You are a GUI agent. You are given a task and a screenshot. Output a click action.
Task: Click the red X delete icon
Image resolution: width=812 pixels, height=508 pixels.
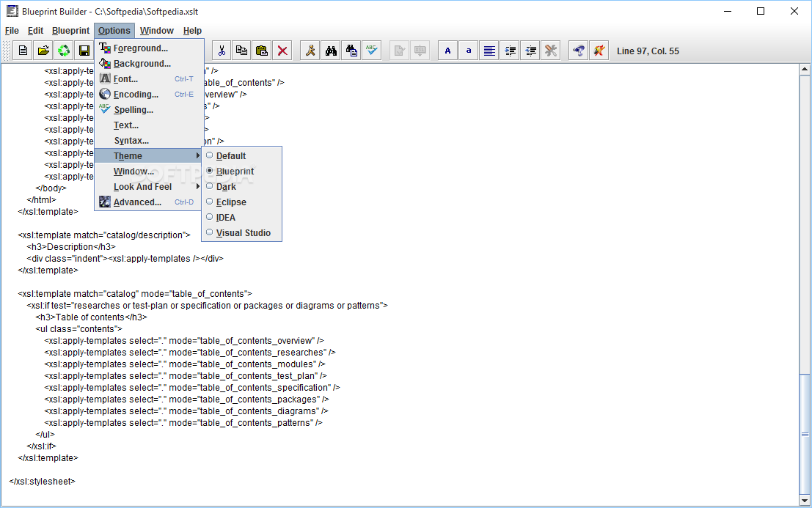282,51
